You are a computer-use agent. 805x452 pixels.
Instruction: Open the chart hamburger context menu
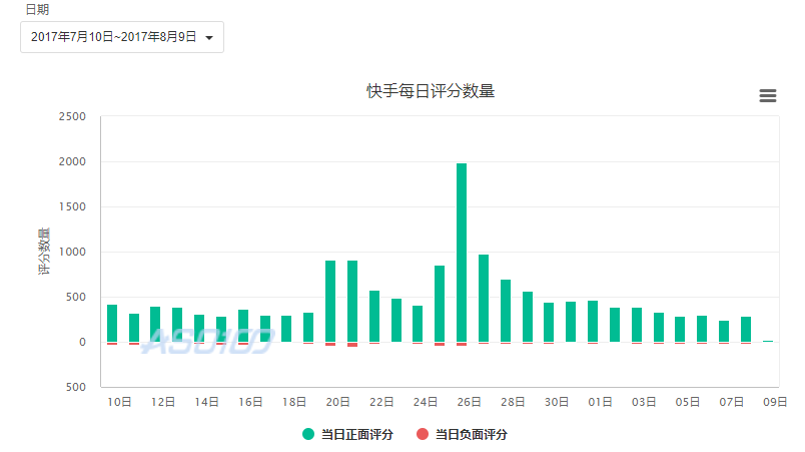pyautogui.click(x=768, y=96)
